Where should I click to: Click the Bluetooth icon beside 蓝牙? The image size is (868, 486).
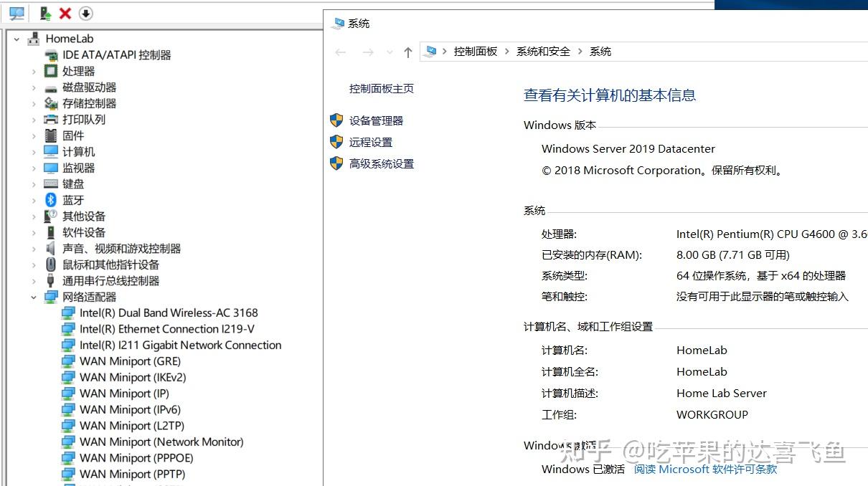50,200
